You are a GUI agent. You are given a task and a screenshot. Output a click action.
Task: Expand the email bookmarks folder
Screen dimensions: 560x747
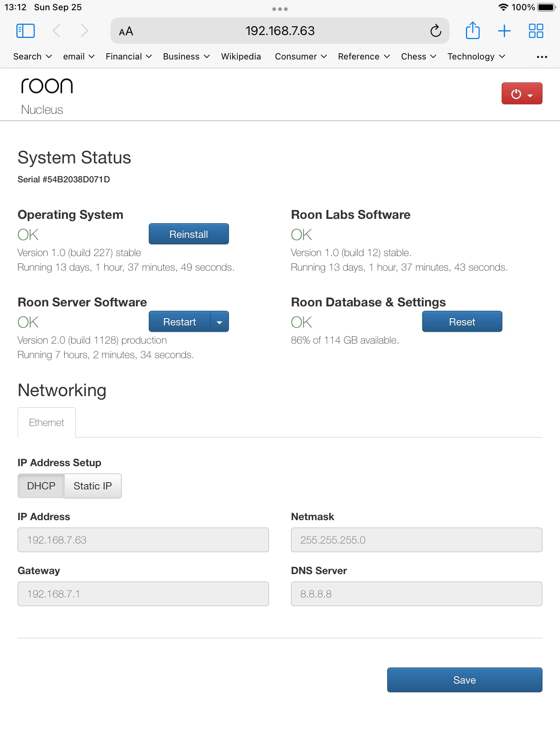[79, 57]
